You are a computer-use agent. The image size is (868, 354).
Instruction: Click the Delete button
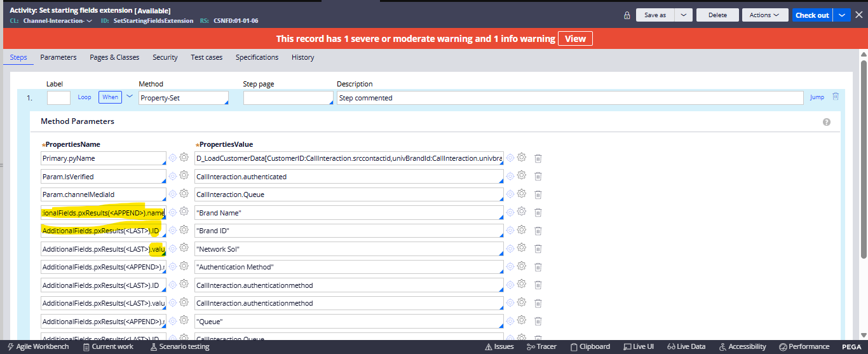[x=717, y=15]
